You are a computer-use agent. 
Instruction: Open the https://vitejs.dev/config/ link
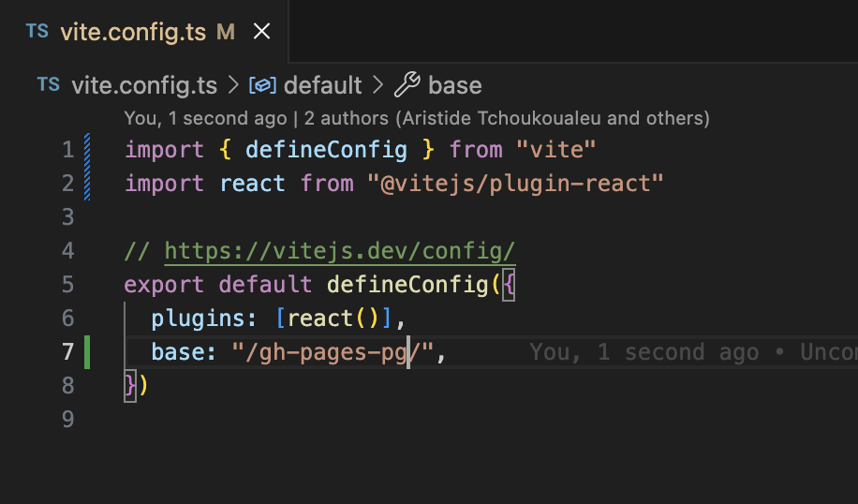340,251
